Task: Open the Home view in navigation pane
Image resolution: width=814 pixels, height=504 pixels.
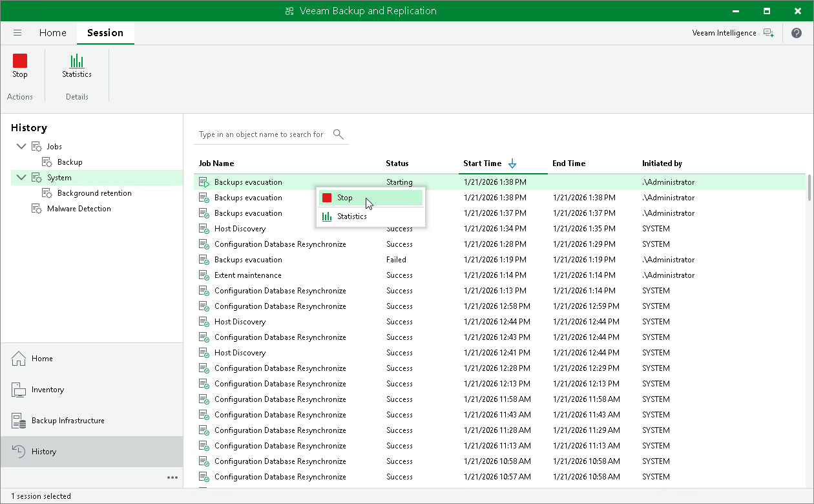Action: tap(92, 359)
